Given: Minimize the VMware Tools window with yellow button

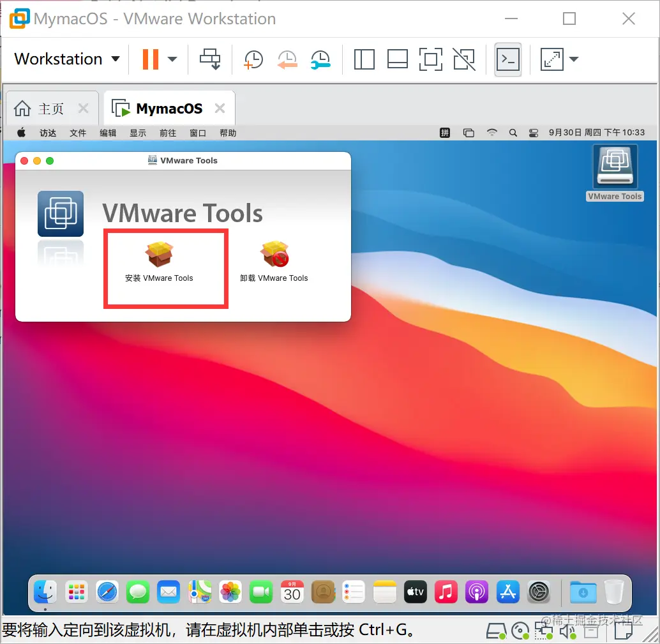Looking at the screenshot, I should pyautogui.click(x=37, y=161).
